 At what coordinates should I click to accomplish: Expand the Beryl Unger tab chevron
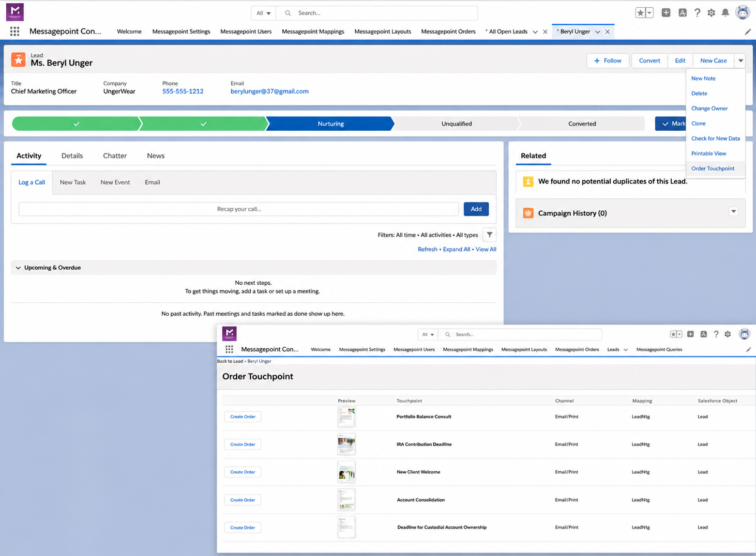point(598,32)
